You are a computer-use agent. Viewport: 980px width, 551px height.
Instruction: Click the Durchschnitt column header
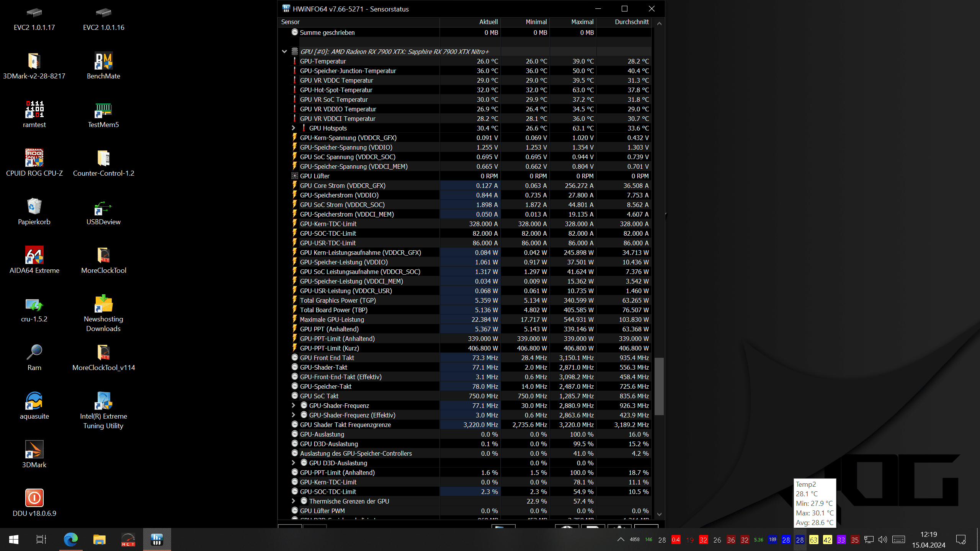click(x=632, y=22)
